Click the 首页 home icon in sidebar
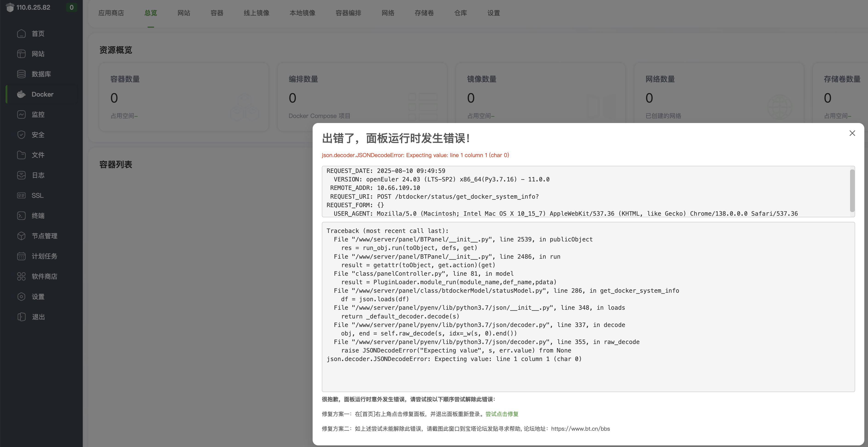 [21, 34]
